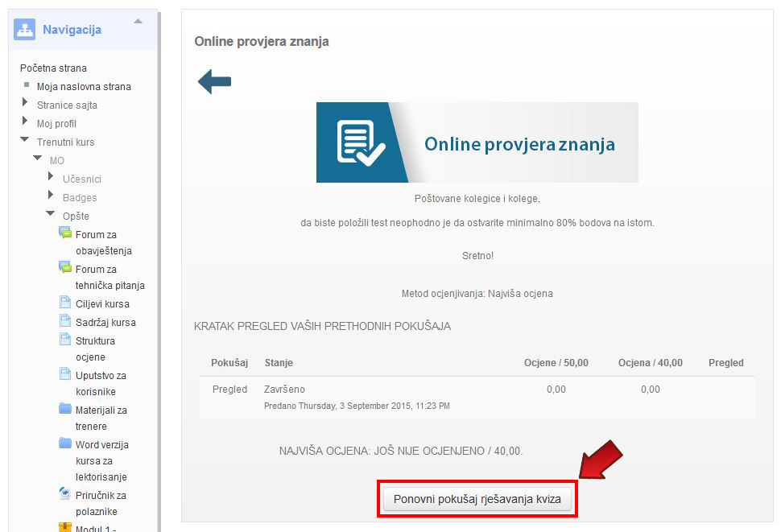Collapse the Navigacija block with top arrow
Image resolution: width=781 pixels, height=532 pixels.
(x=138, y=21)
